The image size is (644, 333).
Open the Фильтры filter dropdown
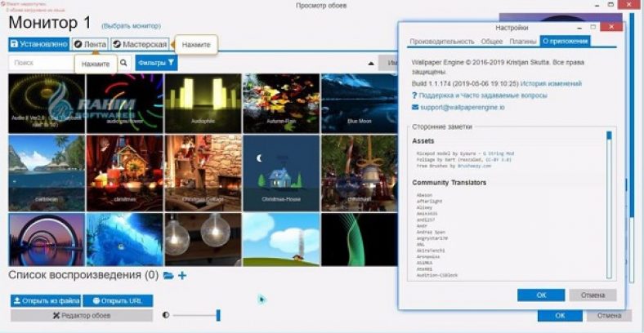coord(156,63)
